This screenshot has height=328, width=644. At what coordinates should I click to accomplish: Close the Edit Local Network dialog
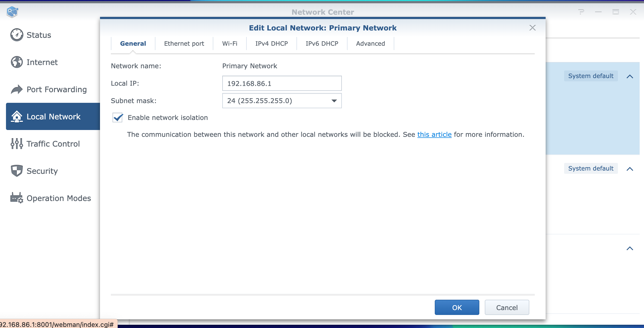pyautogui.click(x=532, y=28)
